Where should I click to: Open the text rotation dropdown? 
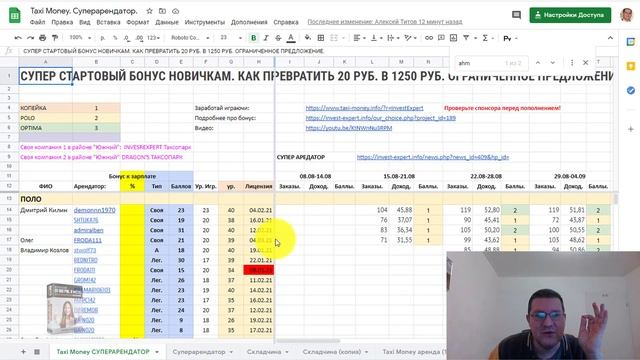[x=410, y=38]
